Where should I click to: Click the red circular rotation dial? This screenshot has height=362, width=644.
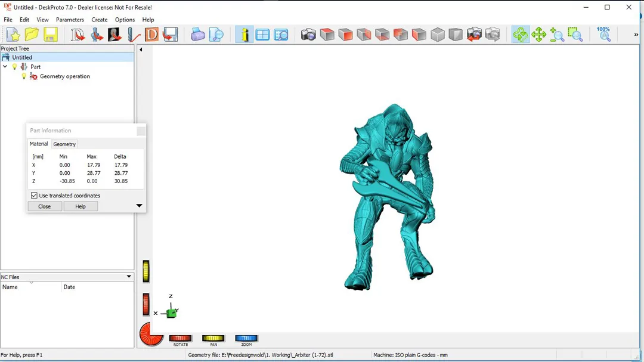151,333
